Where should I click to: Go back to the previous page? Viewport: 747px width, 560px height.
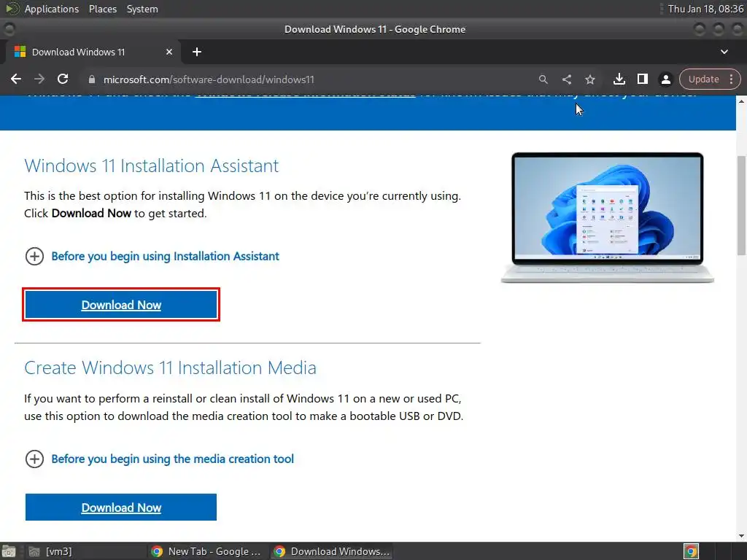click(x=16, y=79)
